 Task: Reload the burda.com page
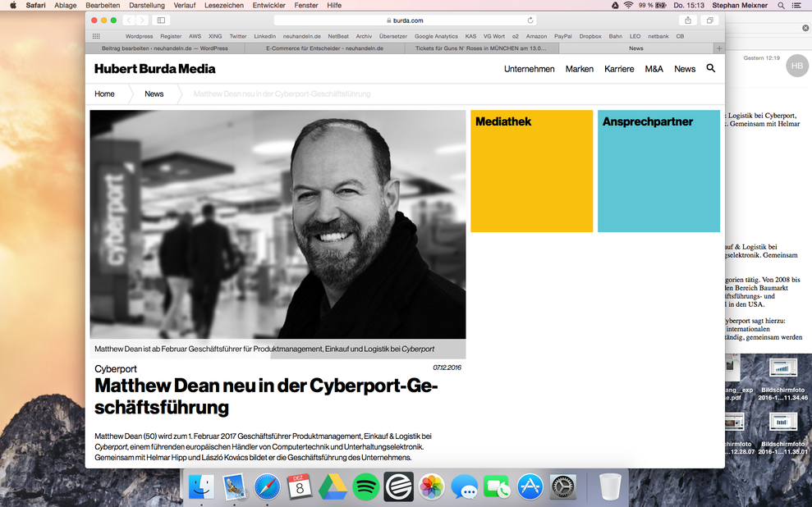pos(530,21)
